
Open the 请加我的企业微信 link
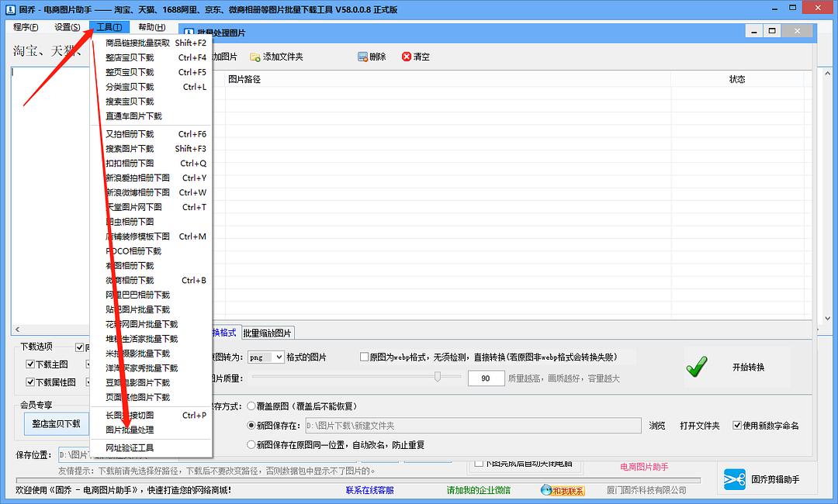click(x=479, y=490)
